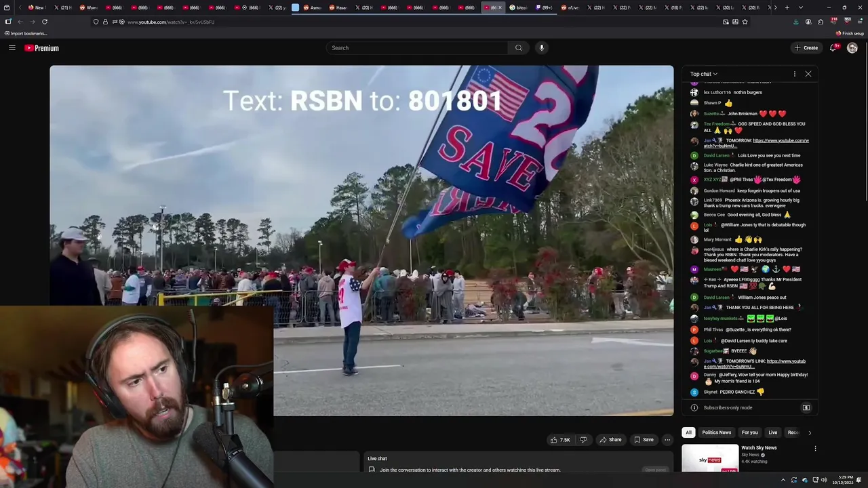This screenshot has height=488, width=868.
Task: Switch to the New browser tab
Action: click(x=36, y=7)
